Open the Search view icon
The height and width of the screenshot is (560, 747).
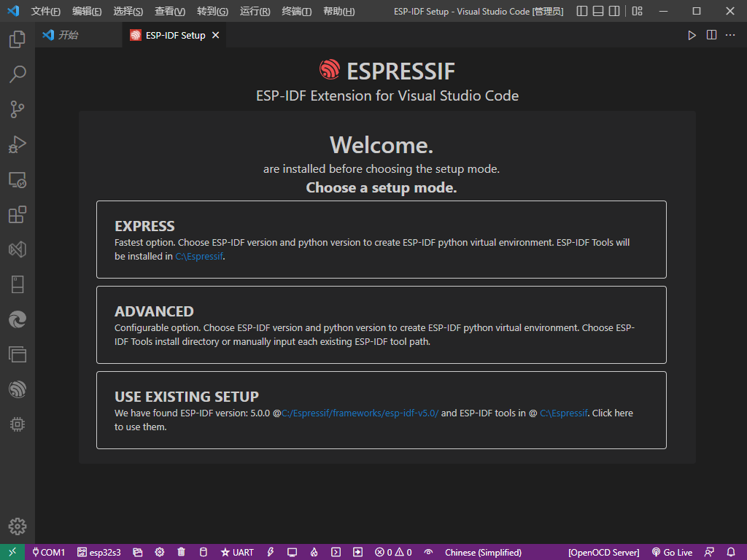pyautogui.click(x=18, y=74)
